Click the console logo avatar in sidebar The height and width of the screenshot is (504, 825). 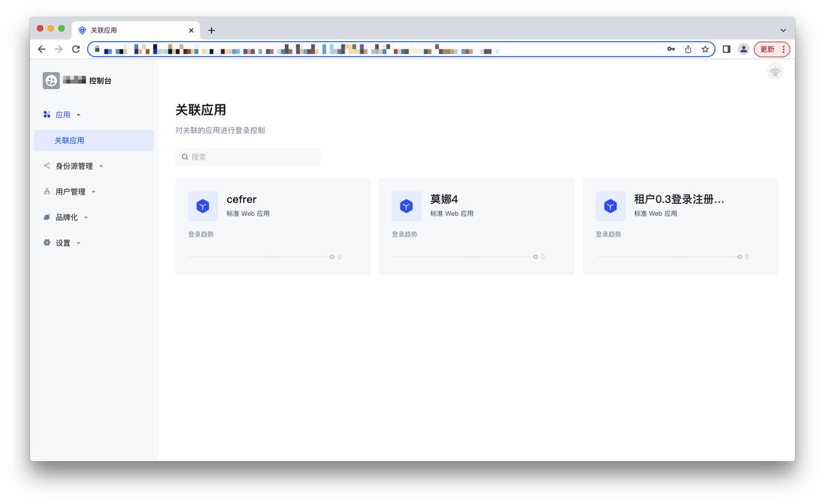(51, 81)
